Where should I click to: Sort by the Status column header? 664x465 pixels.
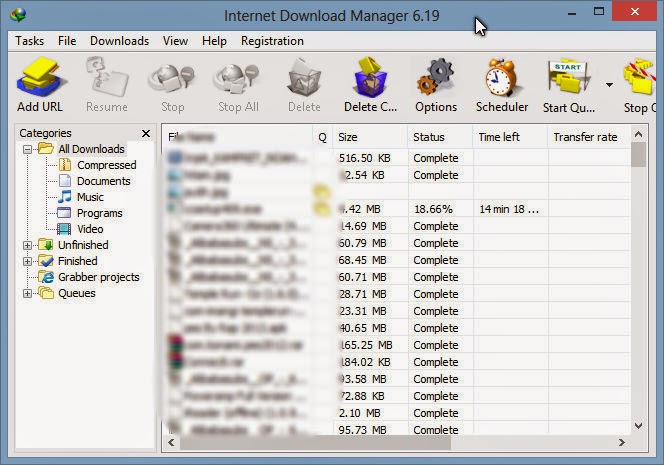[440, 137]
